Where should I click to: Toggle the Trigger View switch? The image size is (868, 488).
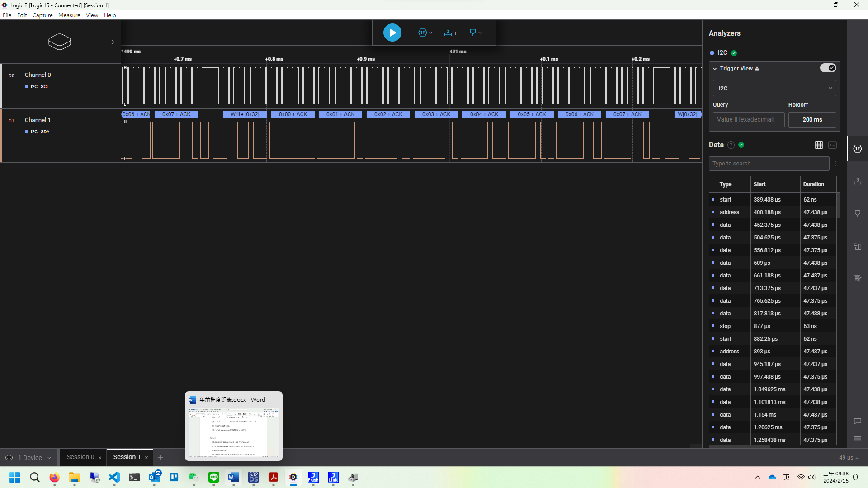(828, 68)
